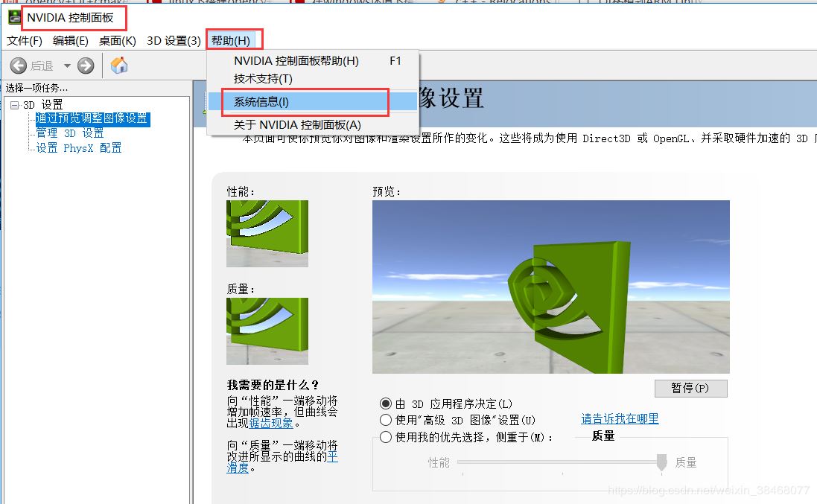Open the 请告诉我在哪里 link
Viewport: 817px width, 504px height.
pyautogui.click(x=620, y=418)
